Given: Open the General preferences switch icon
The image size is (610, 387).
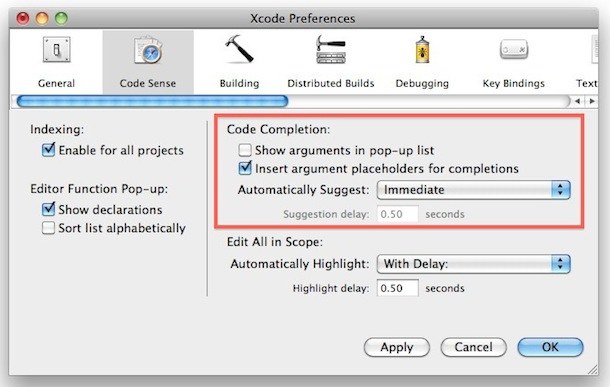Looking at the screenshot, I should [57, 50].
